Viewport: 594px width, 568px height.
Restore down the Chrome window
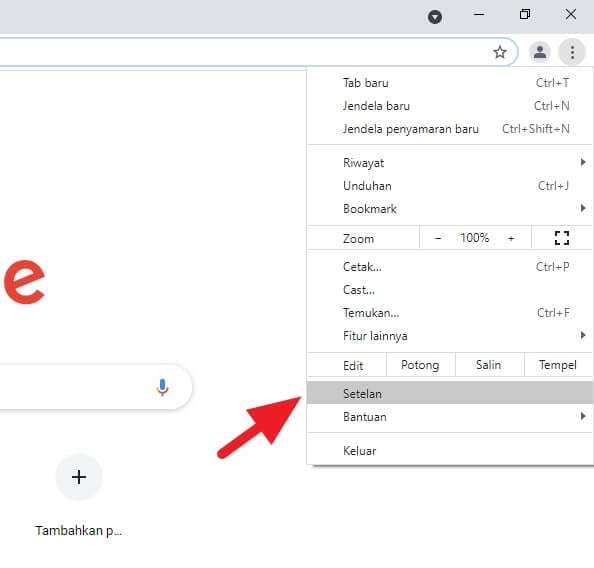coord(525,15)
